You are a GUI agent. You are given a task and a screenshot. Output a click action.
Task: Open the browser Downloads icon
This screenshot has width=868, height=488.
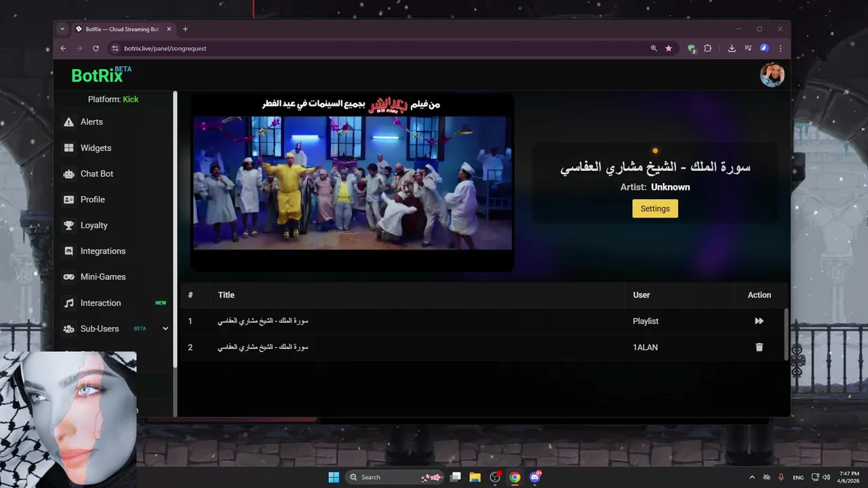click(732, 48)
